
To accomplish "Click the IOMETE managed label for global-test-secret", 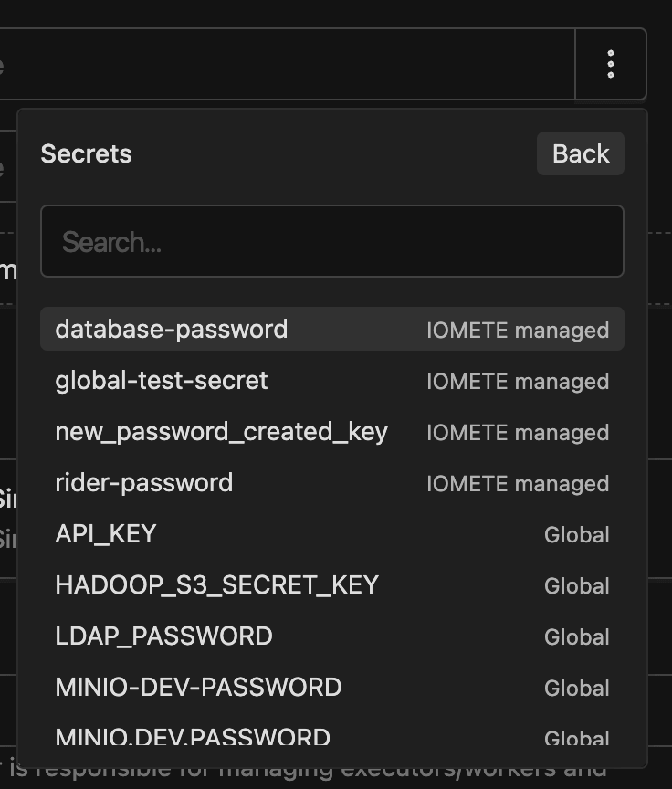I will pos(518,381).
